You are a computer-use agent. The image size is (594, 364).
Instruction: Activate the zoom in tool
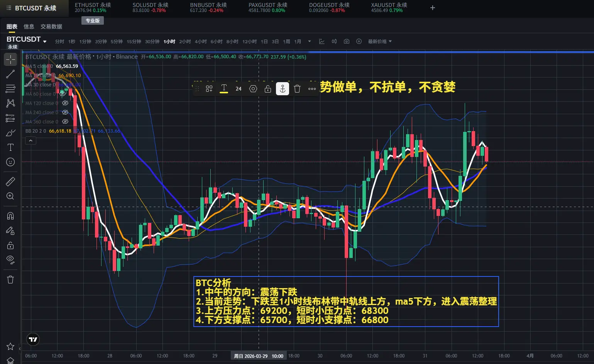(x=10, y=196)
